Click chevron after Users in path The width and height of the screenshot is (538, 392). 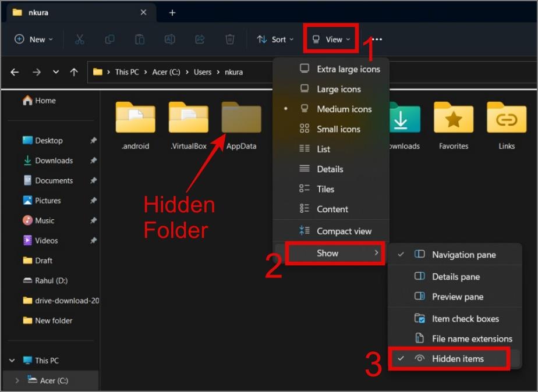218,72
